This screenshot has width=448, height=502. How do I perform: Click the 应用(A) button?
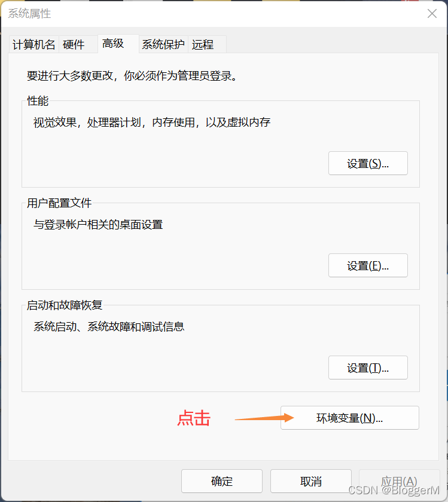click(x=400, y=481)
